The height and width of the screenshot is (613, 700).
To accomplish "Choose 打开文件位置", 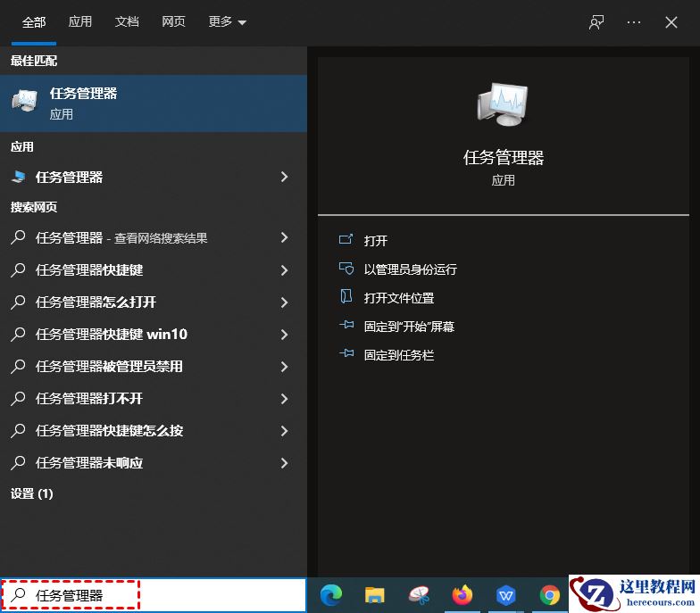I will pyautogui.click(x=398, y=298).
